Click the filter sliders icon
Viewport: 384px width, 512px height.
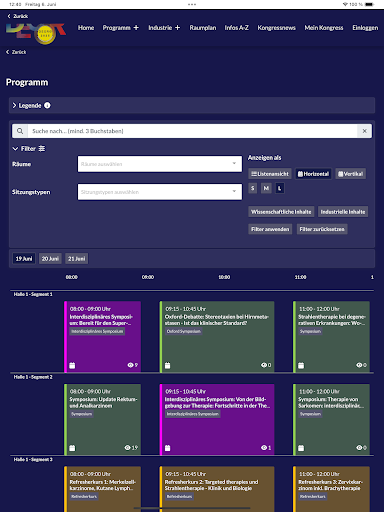[42, 149]
